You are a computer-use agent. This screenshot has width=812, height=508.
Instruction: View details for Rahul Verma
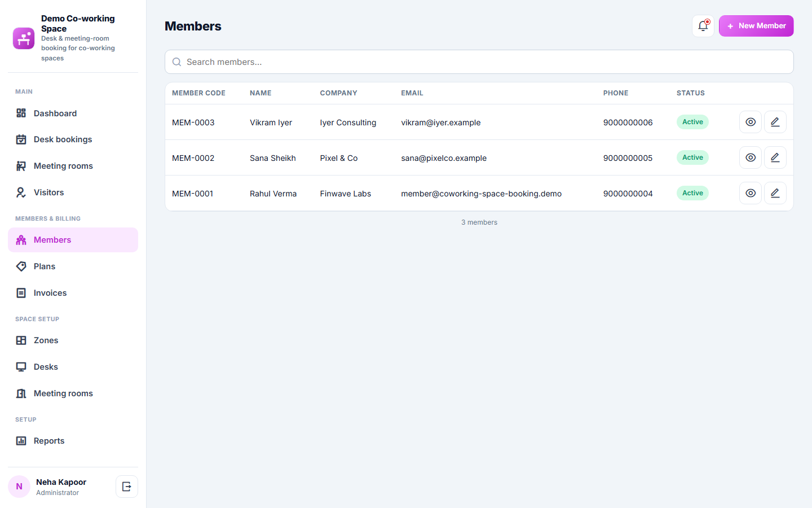click(751, 193)
